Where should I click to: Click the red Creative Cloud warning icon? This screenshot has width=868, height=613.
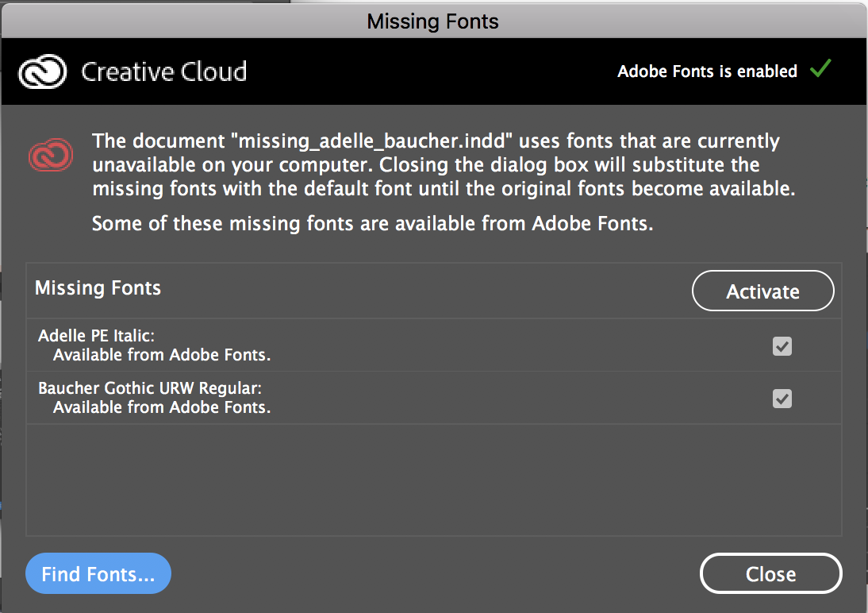(52, 155)
